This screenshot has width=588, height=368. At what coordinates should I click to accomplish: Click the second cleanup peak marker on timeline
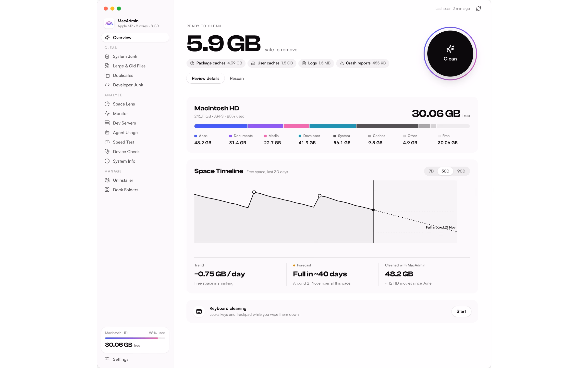click(319, 196)
